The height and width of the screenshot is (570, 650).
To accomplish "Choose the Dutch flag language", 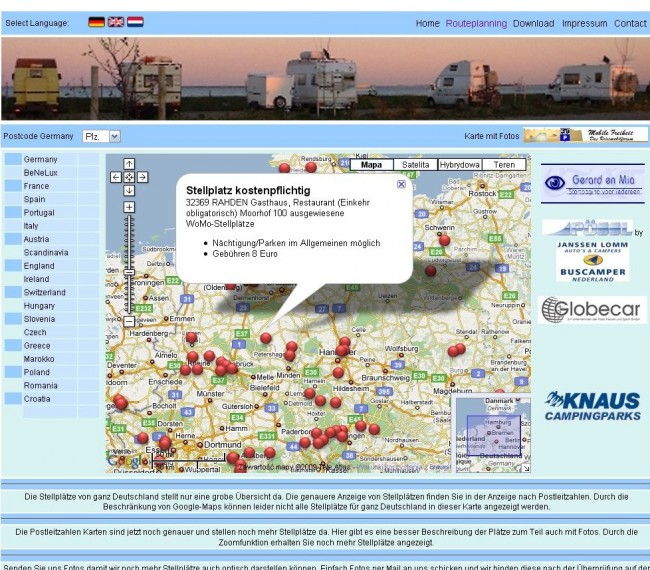I will tap(135, 22).
